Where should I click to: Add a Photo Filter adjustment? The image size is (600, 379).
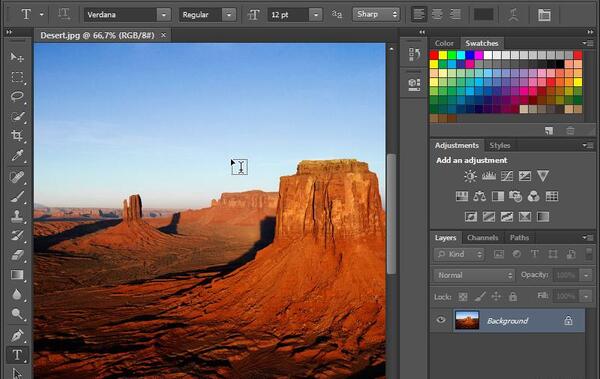click(515, 196)
